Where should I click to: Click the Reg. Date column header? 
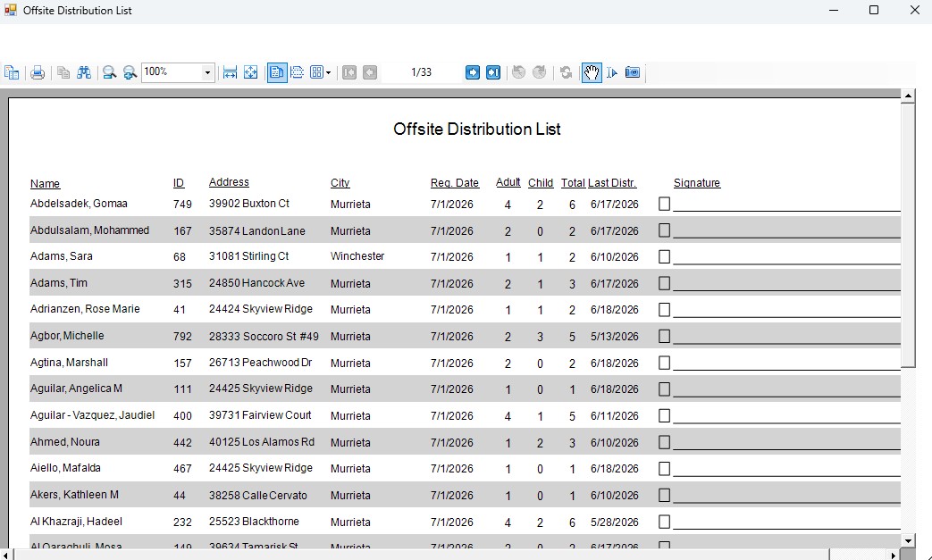coord(455,183)
